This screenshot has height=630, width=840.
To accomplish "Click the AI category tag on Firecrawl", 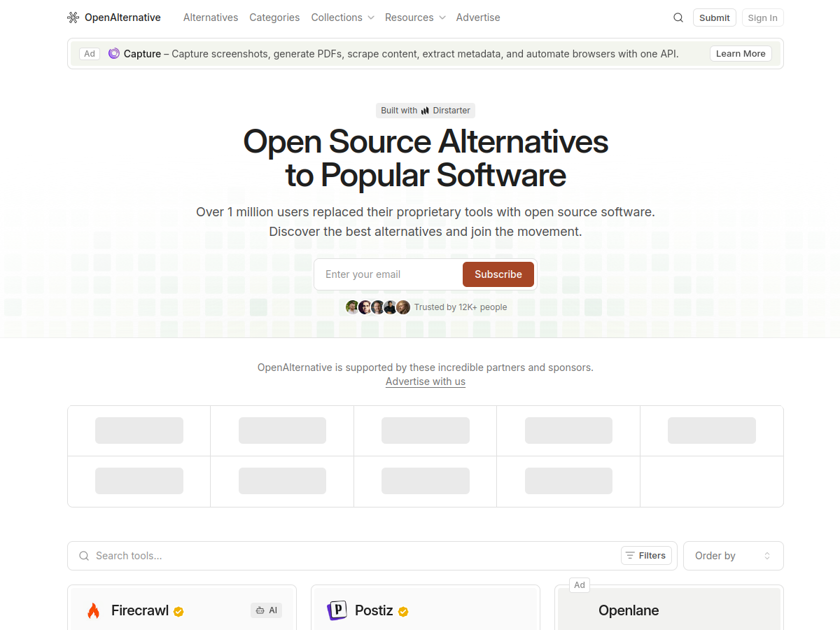I will pos(267,610).
